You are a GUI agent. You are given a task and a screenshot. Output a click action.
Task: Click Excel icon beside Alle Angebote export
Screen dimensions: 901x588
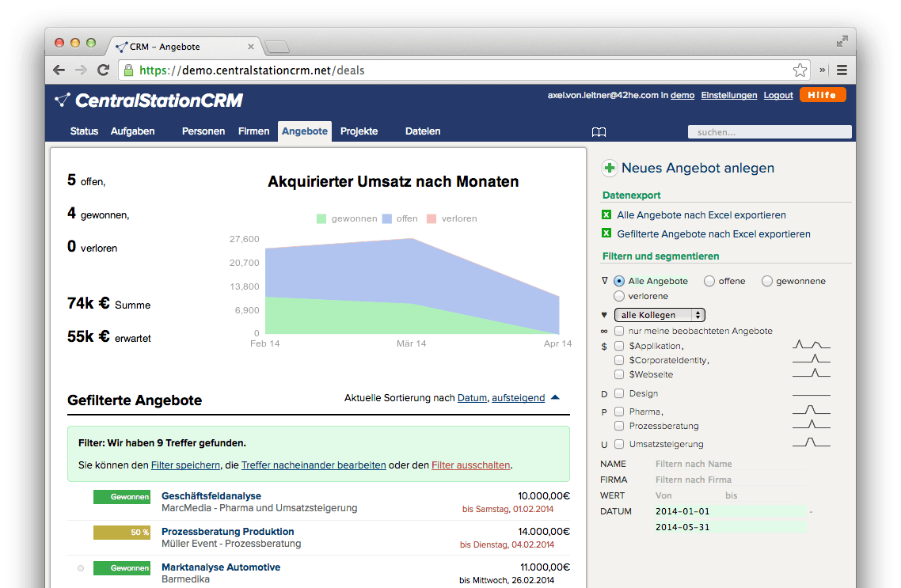[606, 214]
